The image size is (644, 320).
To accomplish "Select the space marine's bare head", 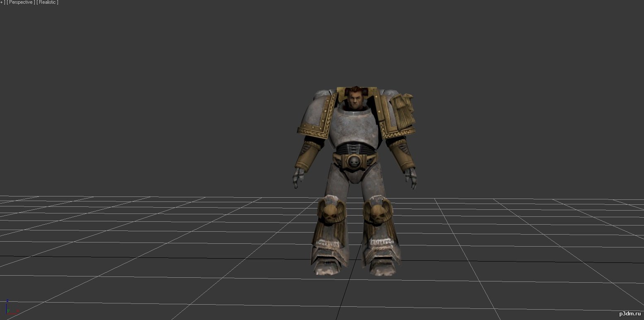I will 355,98.
